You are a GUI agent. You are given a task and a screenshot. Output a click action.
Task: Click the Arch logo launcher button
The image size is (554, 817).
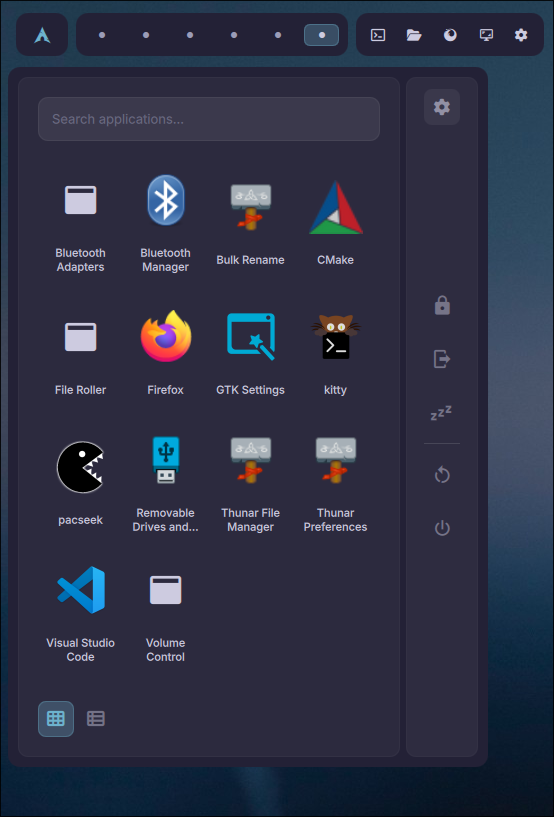coord(42,35)
